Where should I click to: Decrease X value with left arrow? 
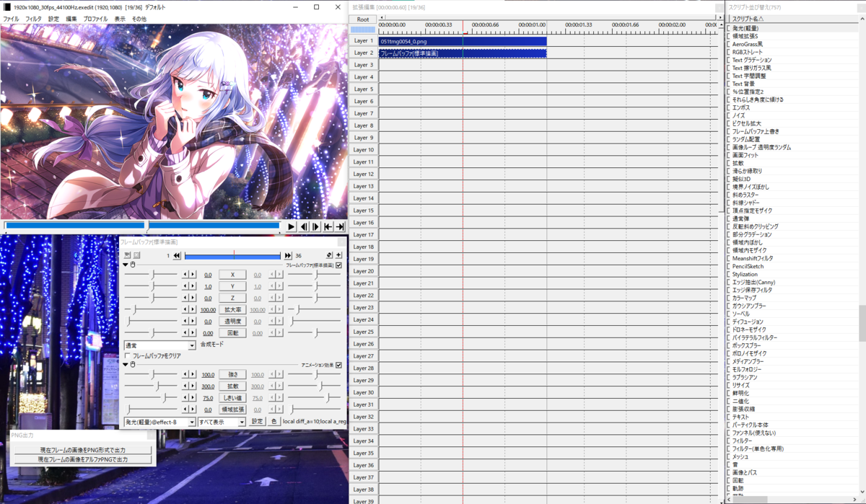(185, 275)
